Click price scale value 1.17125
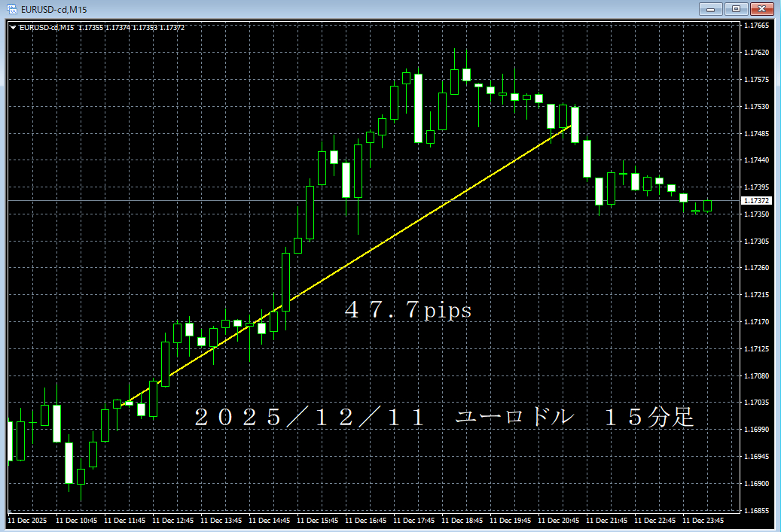Screen dimensions: 781x532 pos(756,349)
